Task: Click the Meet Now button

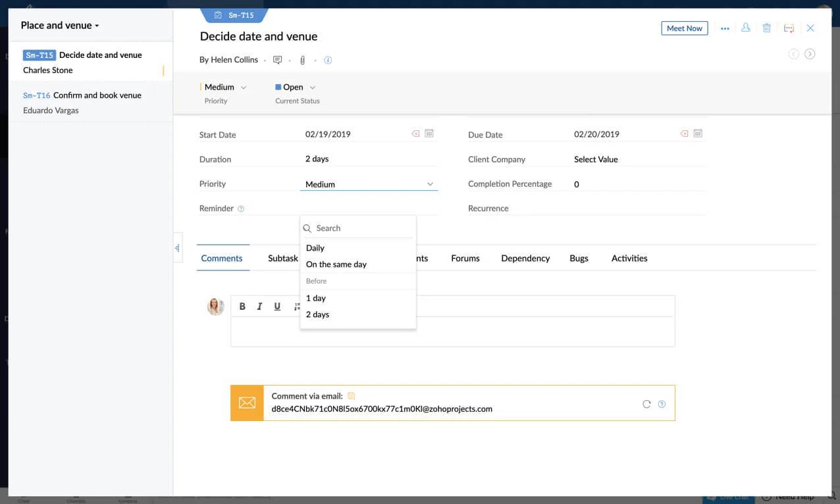Action: 684,28
